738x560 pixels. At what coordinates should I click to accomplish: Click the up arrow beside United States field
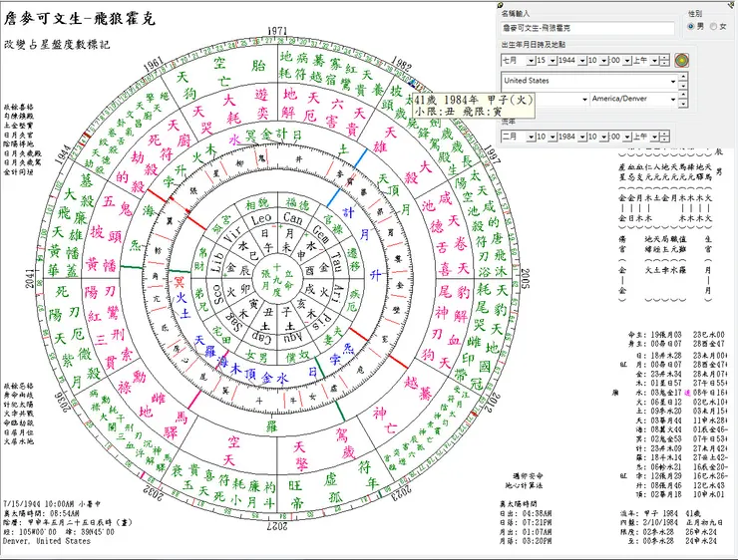click(683, 75)
